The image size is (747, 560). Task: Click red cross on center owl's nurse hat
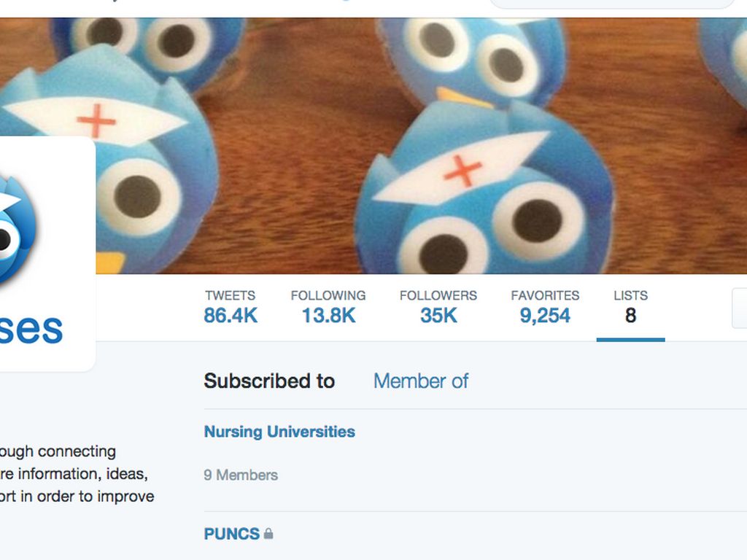[x=462, y=171]
